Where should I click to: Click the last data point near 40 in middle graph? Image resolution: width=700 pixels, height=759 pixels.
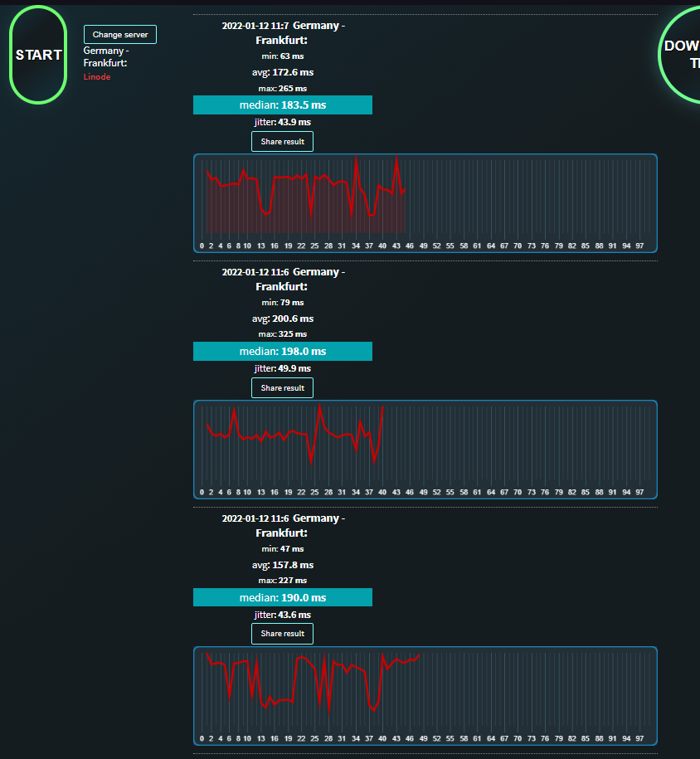[383, 407]
